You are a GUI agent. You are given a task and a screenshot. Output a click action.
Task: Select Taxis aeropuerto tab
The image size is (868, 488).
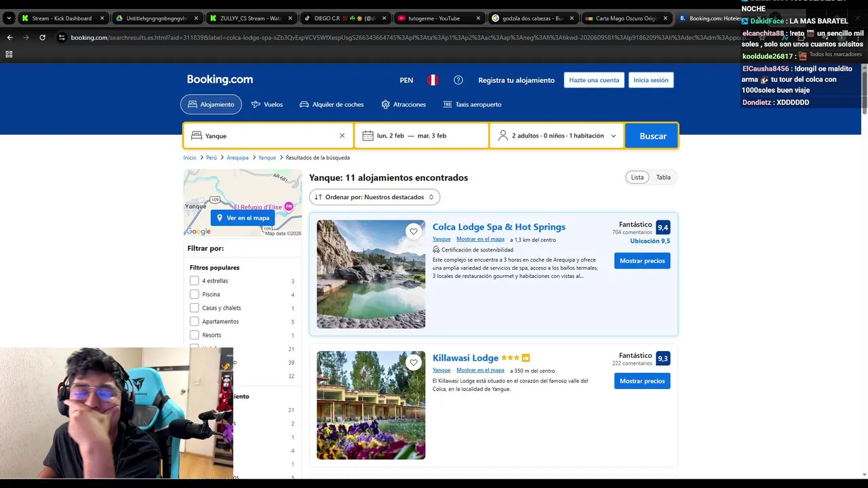472,104
